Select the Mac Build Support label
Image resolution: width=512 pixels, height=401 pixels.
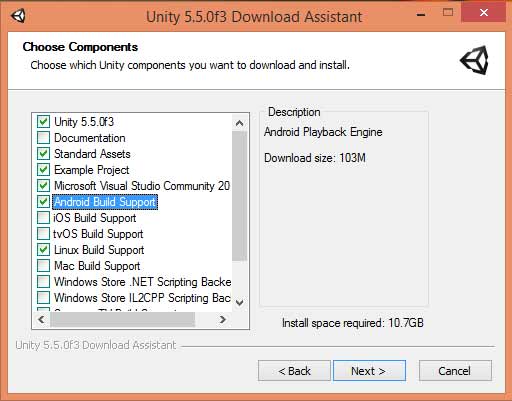click(97, 266)
